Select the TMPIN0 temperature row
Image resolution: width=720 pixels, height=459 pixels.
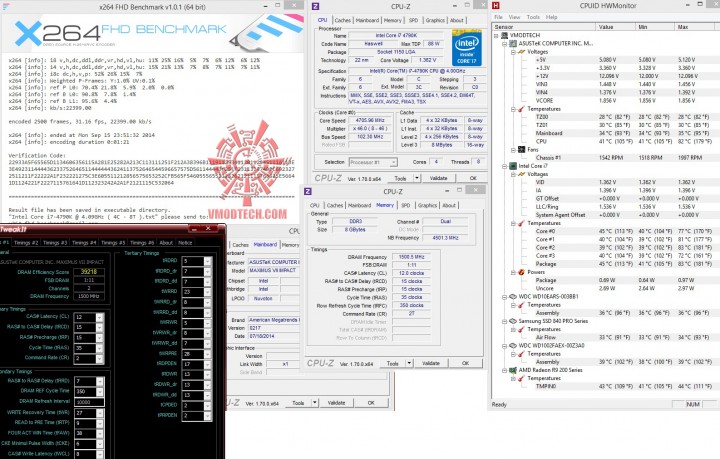click(603, 386)
